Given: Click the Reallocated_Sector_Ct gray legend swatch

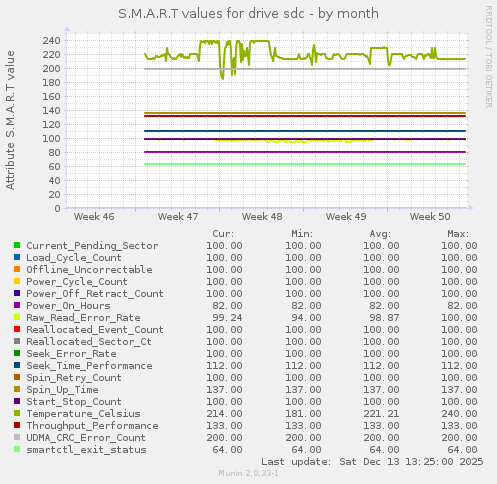Looking at the screenshot, I should (17, 341).
